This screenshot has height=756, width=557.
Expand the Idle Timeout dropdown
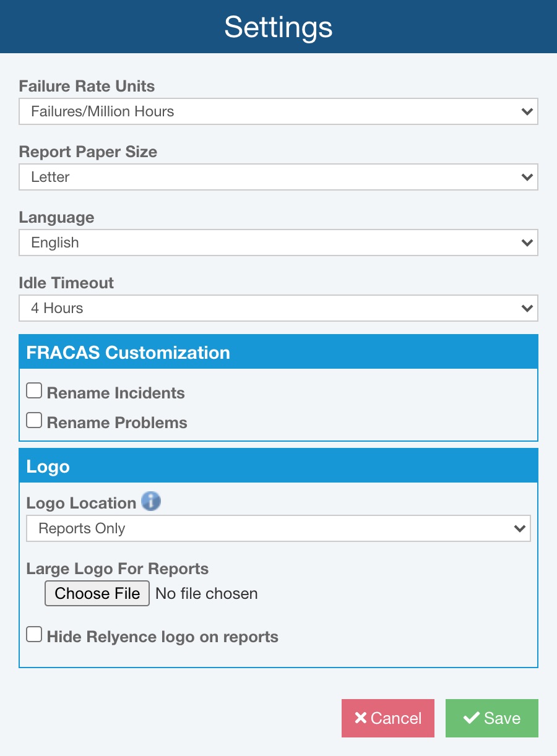(278, 309)
